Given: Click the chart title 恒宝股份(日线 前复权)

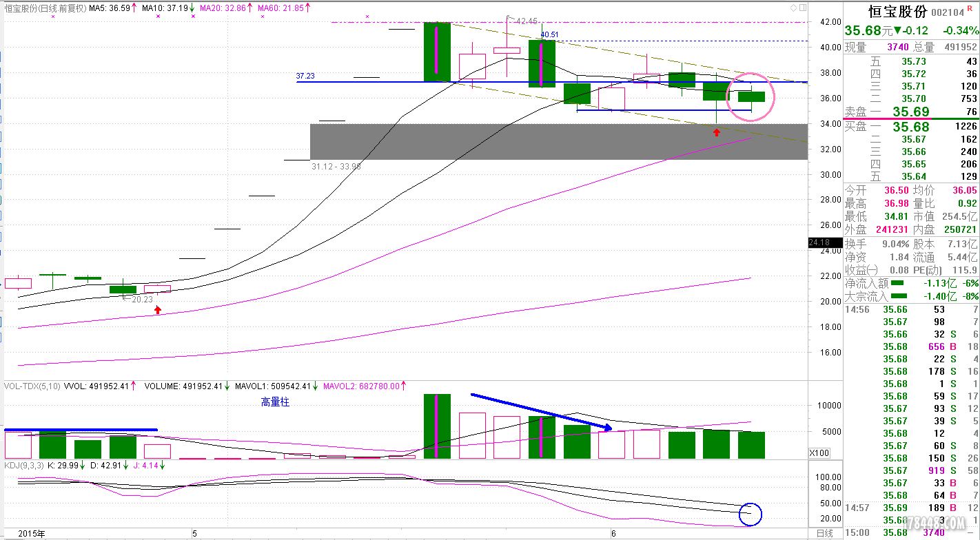Looking at the screenshot, I should 46,9.
